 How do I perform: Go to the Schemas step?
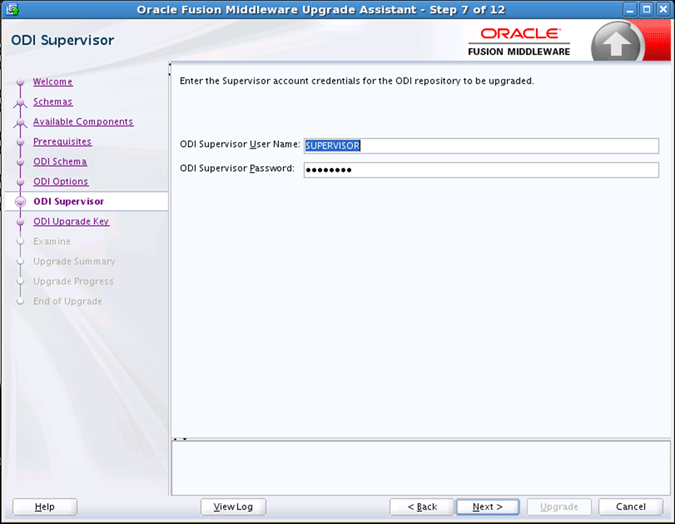tap(53, 102)
